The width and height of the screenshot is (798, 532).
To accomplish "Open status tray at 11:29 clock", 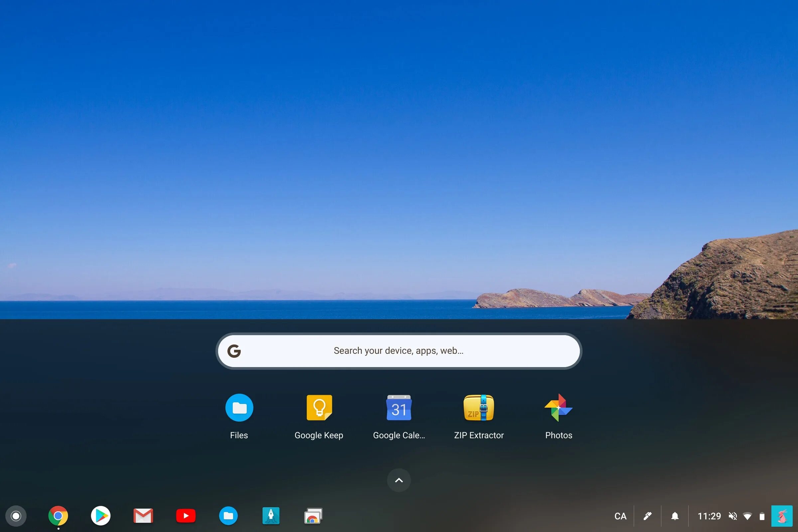I will [709, 516].
